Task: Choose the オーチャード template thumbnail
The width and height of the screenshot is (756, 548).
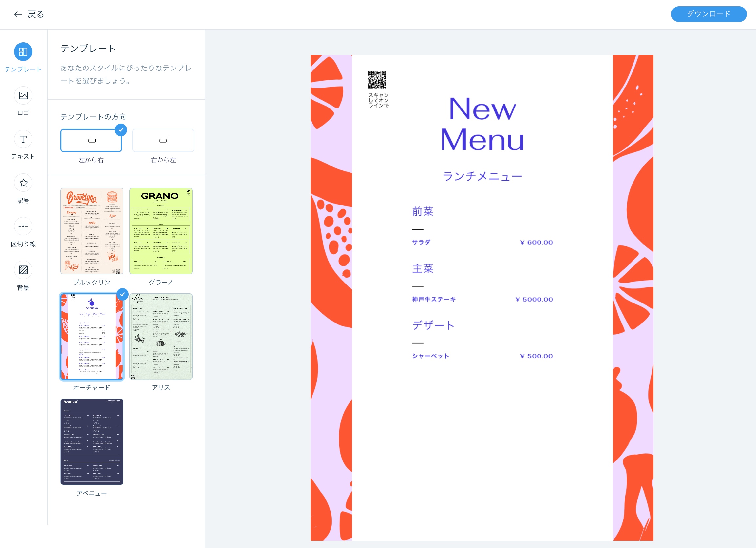Action: (x=92, y=337)
